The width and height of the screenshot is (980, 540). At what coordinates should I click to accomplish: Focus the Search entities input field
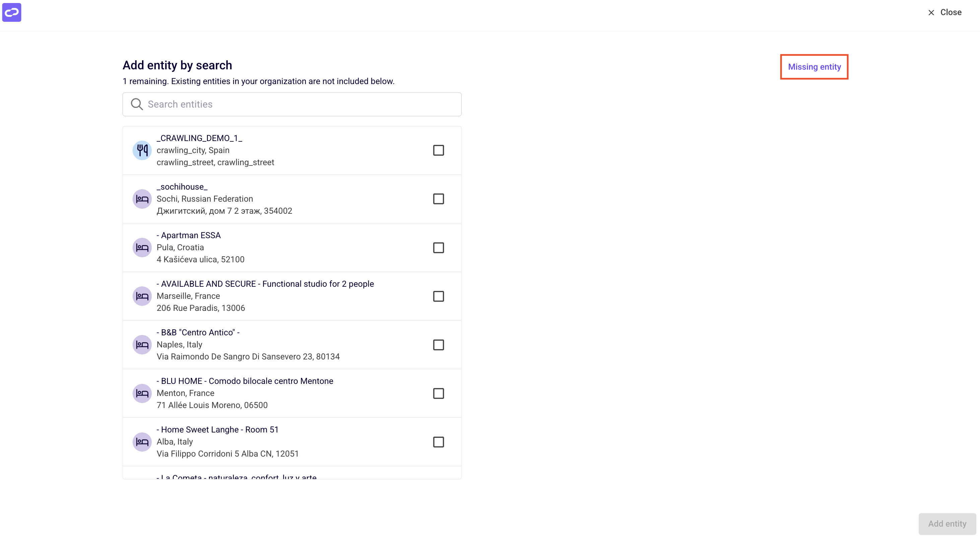(x=292, y=104)
